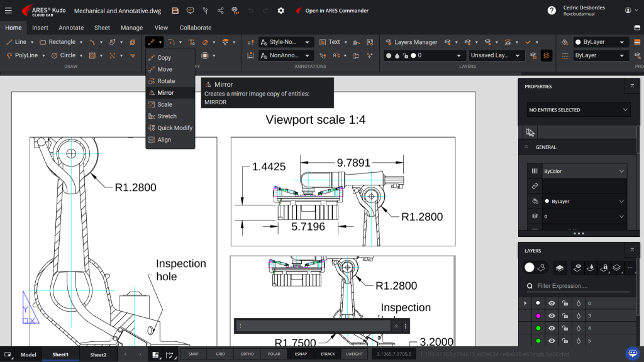Collapse the General properties section
This screenshot has height=362, width=644.
click(x=526, y=147)
